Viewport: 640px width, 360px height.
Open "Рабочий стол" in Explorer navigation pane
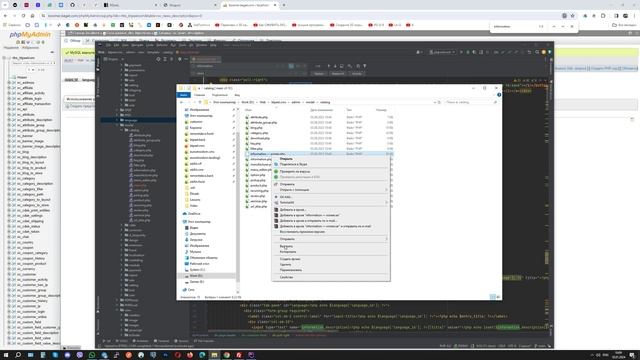199,264
